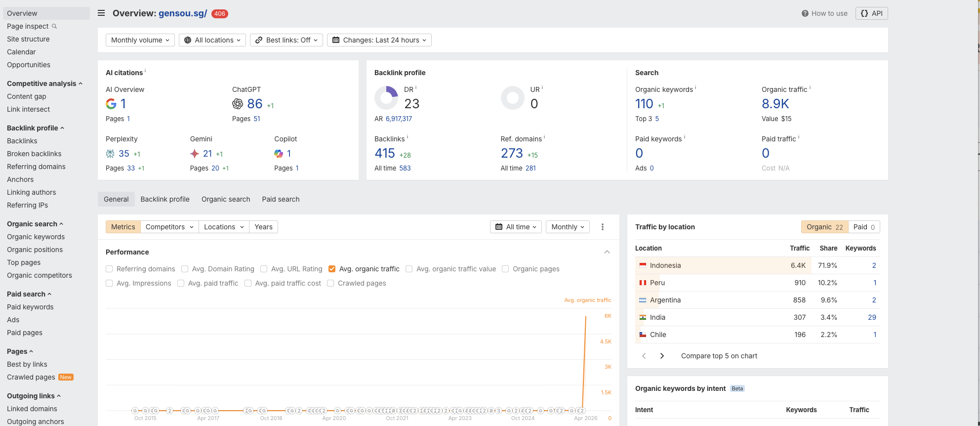Click the Gemini star icon
This screenshot has height=426, width=980.
[195, 154]
